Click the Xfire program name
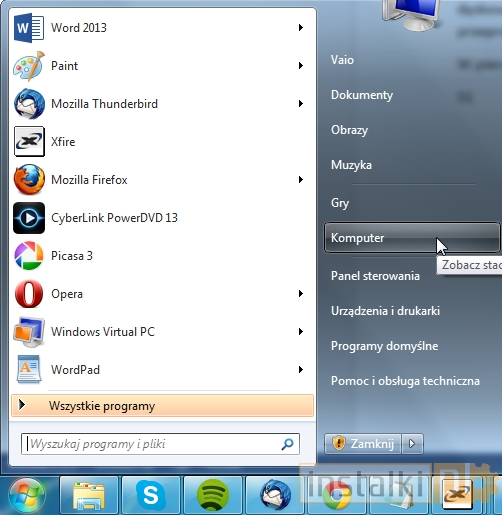The height and width of the screenshot is (515, 502). (x=63, y=142)
